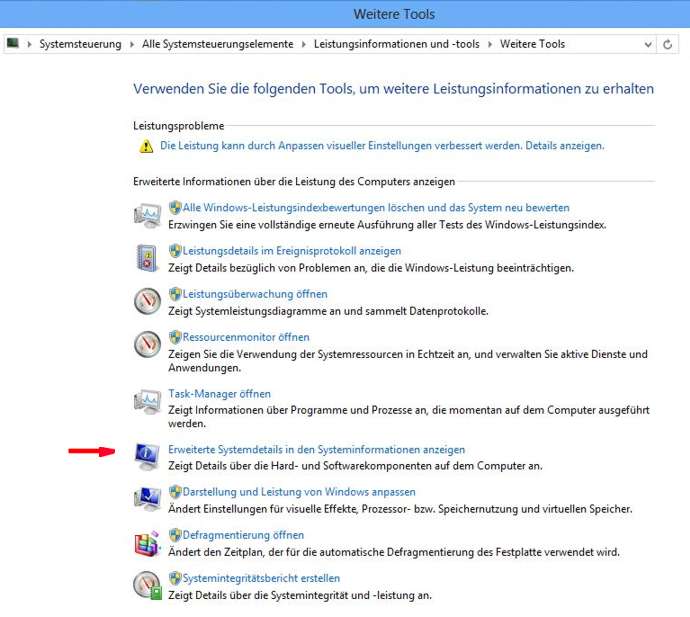Go to Alle Systemsteuerungselemente in the breadcrumb
Screen dimensions: 690x617
(x=217, y=44)
